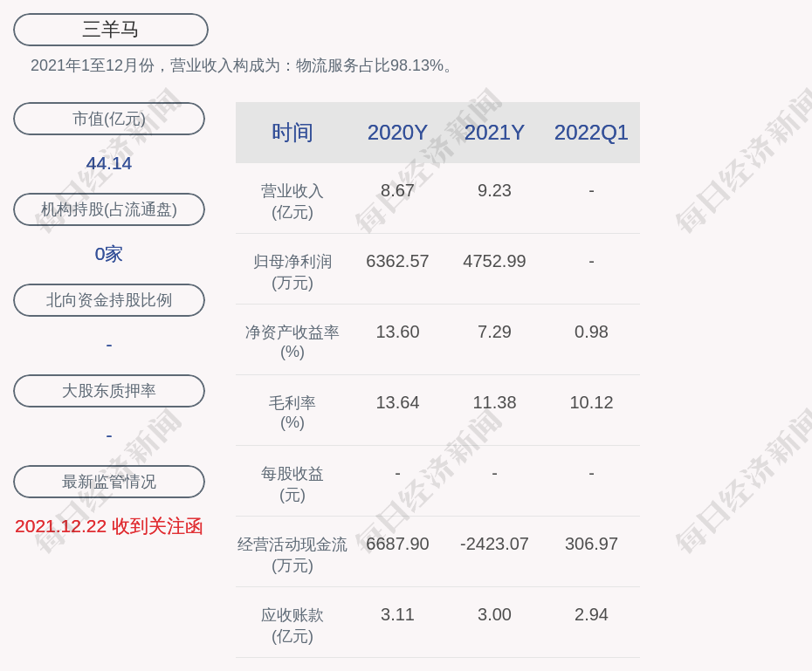The image size is (812, 671).
Task: Click the 三羊马 company name pill
Action: tap(110, 30)
